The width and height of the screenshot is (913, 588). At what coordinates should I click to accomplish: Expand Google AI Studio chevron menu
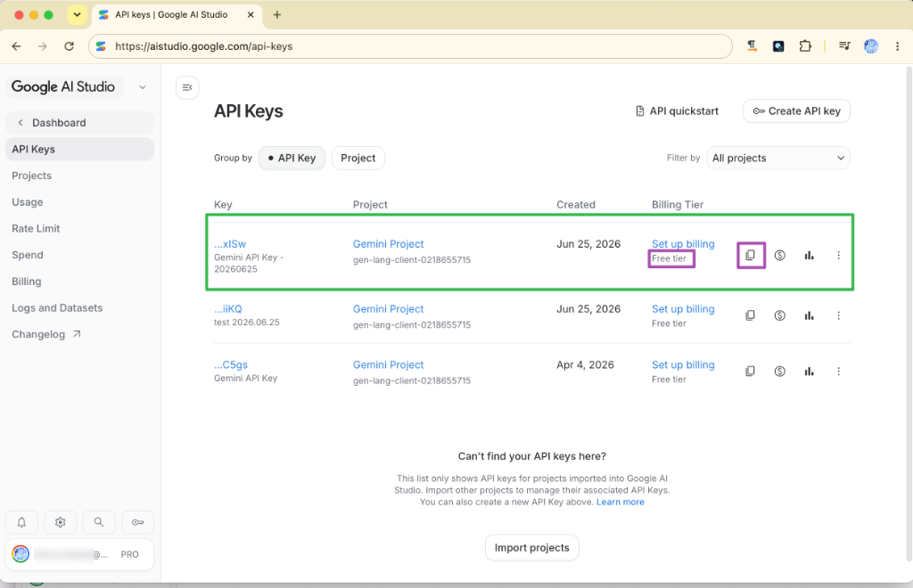click(143, 87)
